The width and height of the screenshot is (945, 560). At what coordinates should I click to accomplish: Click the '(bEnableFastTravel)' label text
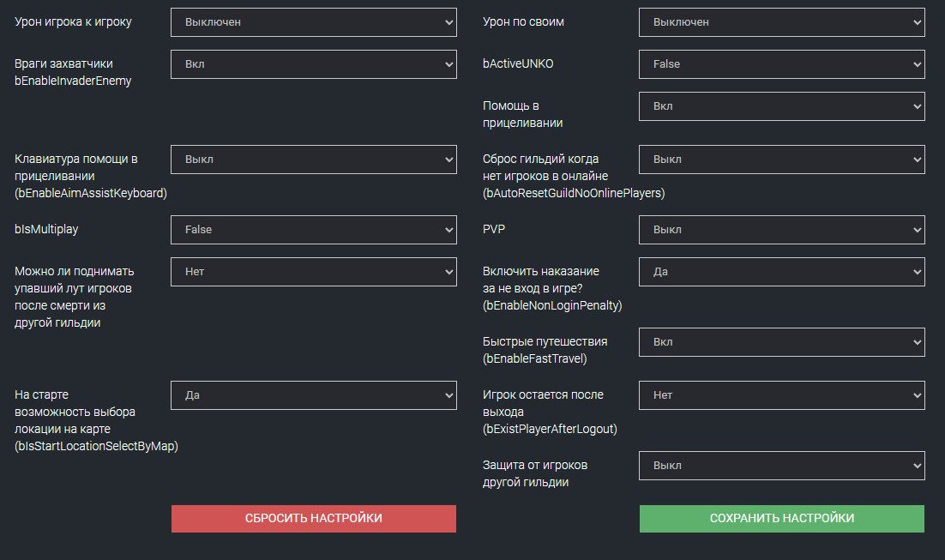pos(534,358)
